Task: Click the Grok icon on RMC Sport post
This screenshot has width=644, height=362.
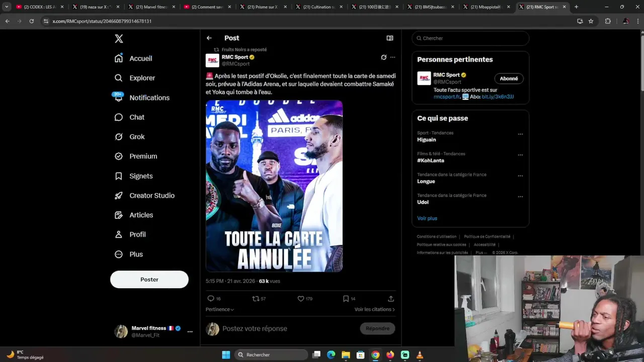Action: tap(384, 57)
